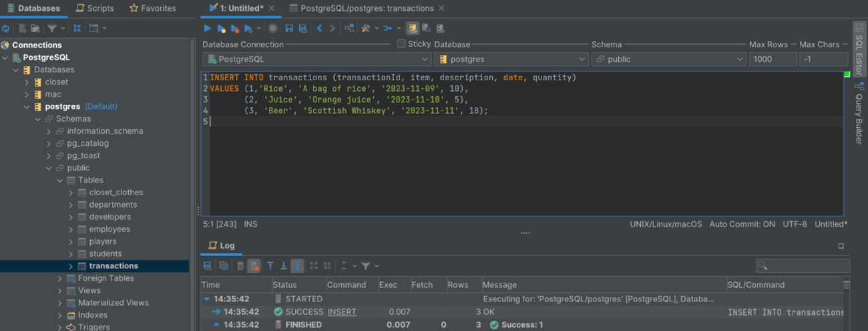The width and height of the screenshot is (868, 331).
Task: Run the SQL with the Execute button
Action: coord(208,28)
